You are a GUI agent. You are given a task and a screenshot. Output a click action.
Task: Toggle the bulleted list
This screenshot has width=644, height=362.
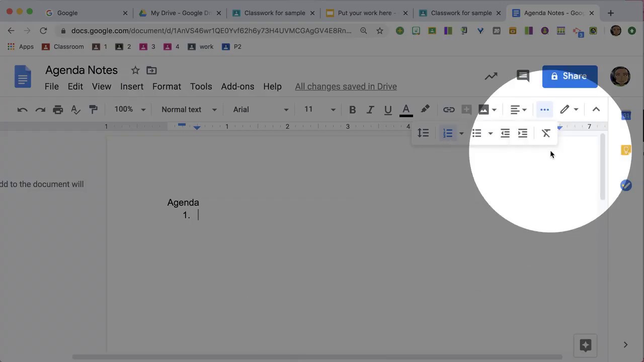[477, 133]
